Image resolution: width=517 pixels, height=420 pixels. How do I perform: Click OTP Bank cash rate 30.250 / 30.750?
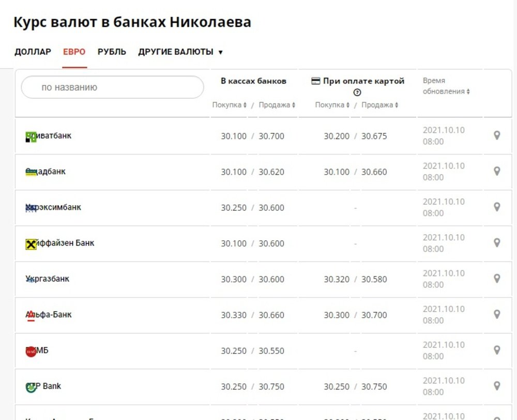point(253,387)
